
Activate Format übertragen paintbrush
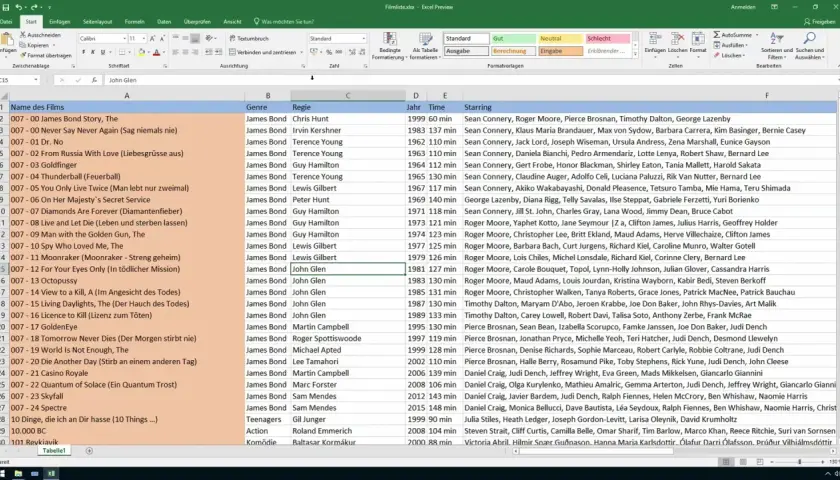coord(46,55)
